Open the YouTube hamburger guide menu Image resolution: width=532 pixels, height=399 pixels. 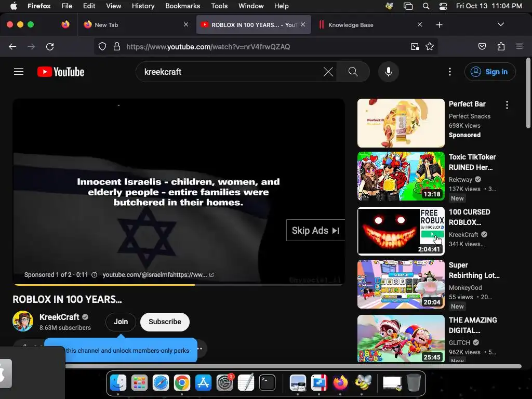coord(19,72)
